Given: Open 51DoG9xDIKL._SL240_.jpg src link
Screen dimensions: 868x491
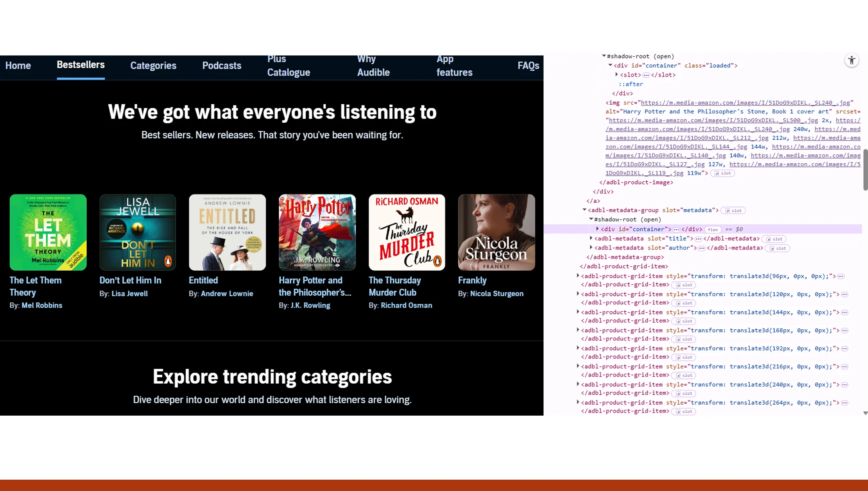Looking at the screenshot, I should pos(745,103).
